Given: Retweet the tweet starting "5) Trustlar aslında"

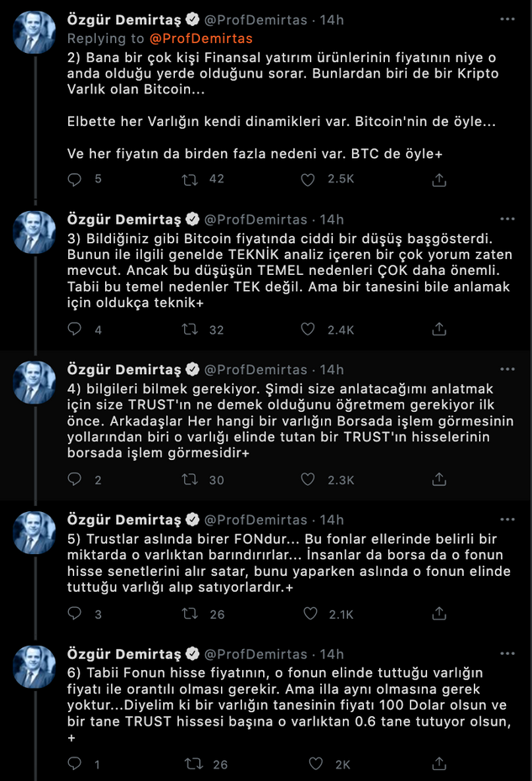Looking at the screenshot, I should coord(191,614).
